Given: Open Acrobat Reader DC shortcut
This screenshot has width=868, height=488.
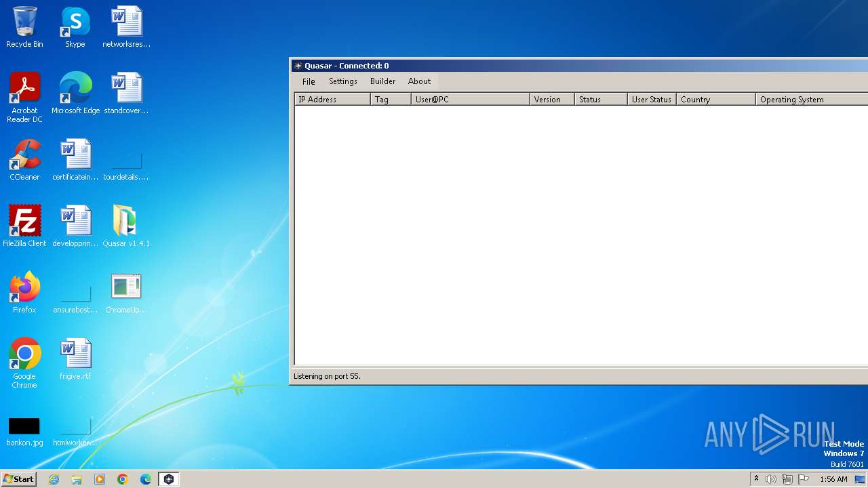Looking at the screenshot, I should [x=24, y=98].
